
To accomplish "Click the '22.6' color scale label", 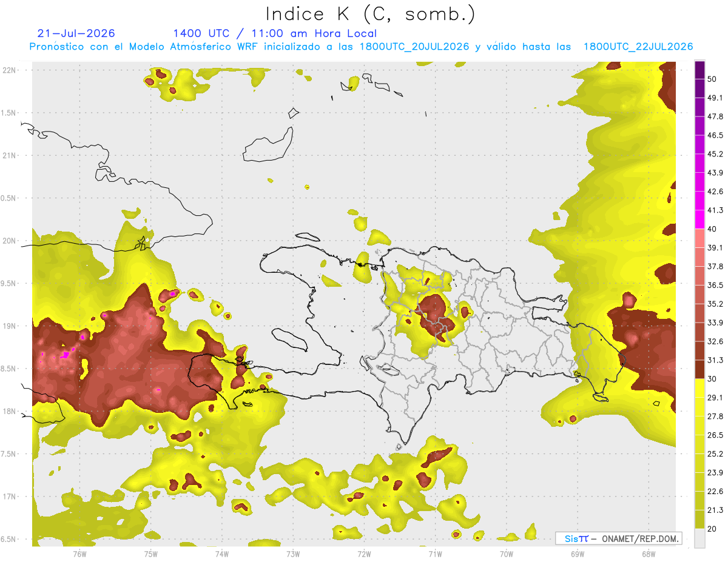I will click(715, 492).
